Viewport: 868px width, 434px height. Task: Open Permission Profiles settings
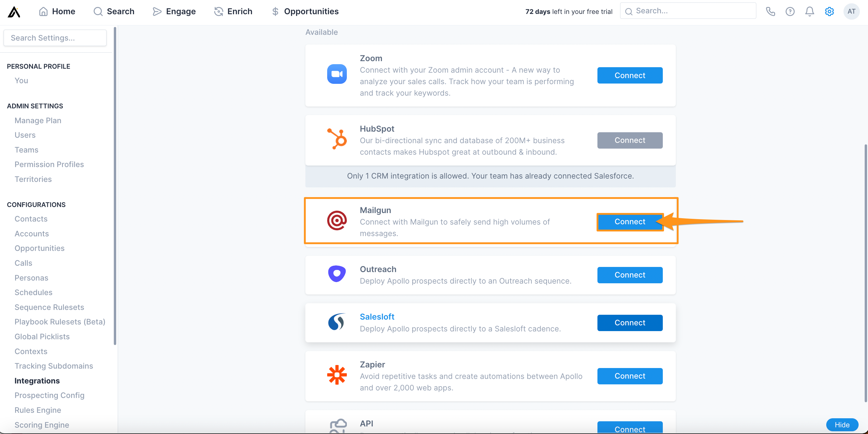coord(49,164)
